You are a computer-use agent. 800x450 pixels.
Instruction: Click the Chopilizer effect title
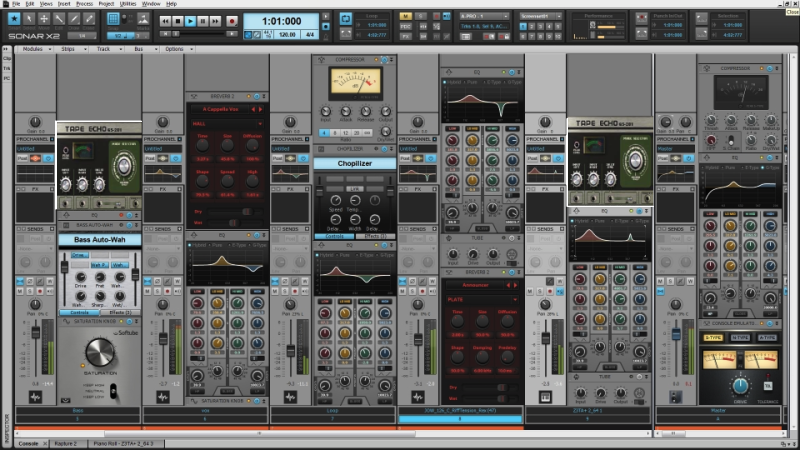(354, 163)
